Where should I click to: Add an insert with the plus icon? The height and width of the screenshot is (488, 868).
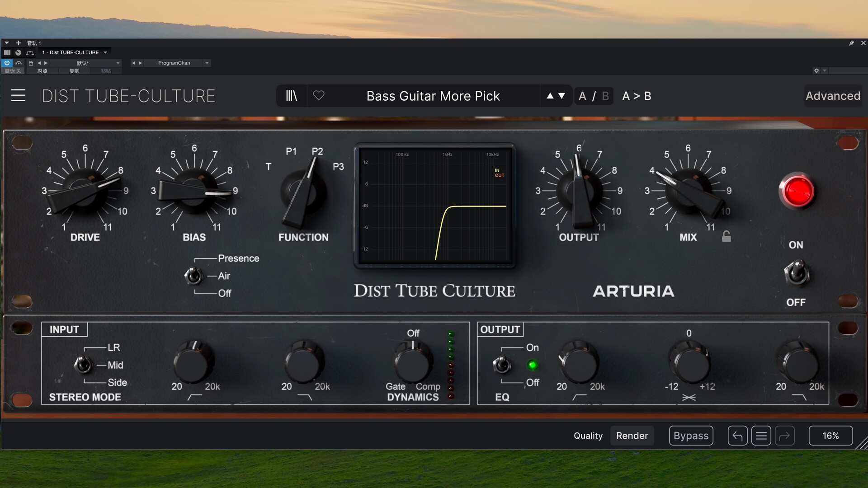pyautogui.click(x=19, y=43)
